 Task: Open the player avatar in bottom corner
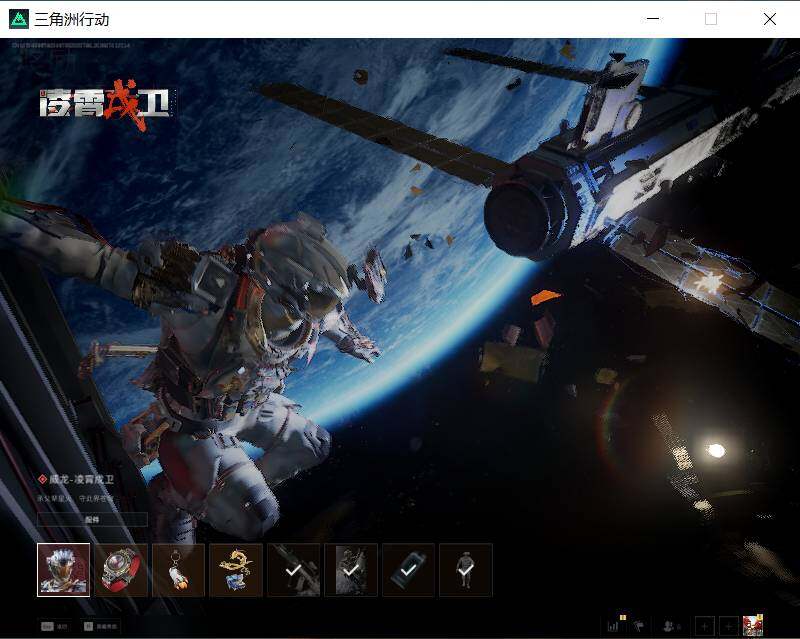tap(753, 625)
